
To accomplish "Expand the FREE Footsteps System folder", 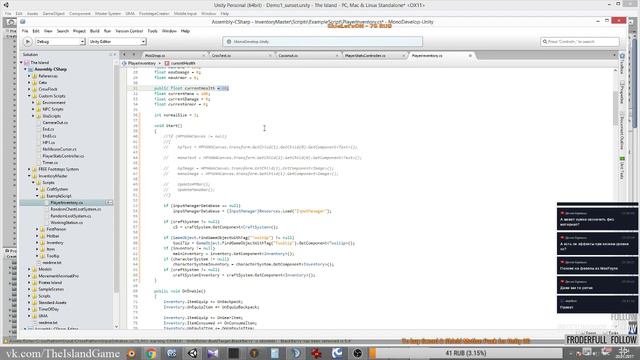I will [x=29, y=169].
